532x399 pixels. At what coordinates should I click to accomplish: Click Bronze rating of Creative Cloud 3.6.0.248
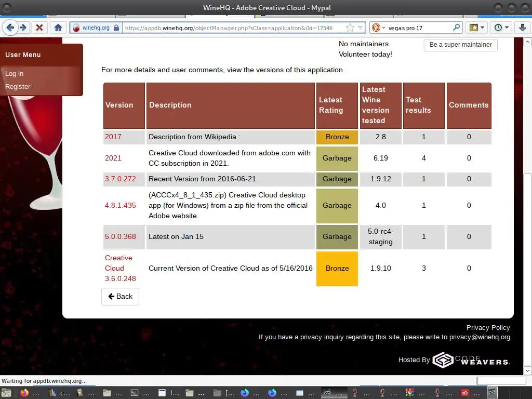click(x=337, y=269)
